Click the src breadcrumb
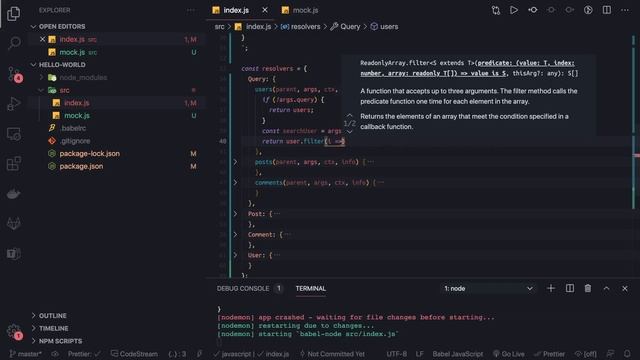The width and height of the screenshot is (640, 360). (x=220, y=27)
